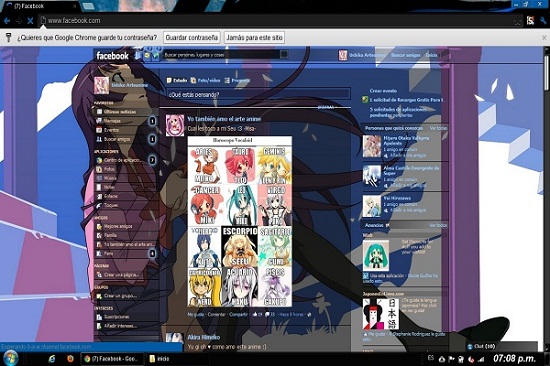Open the profile avatar in top bar
This screenshot has height=366, width=550.
[x=342, y=55]
